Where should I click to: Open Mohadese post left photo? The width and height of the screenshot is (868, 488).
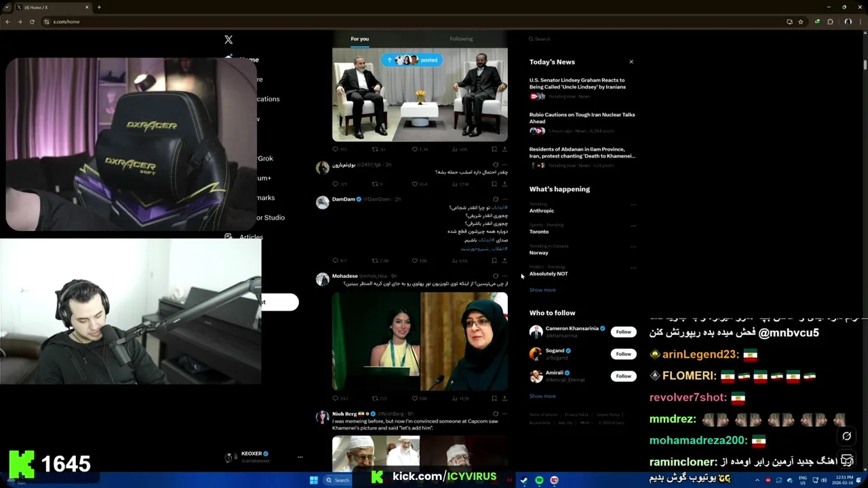click(x=376, y=342)
